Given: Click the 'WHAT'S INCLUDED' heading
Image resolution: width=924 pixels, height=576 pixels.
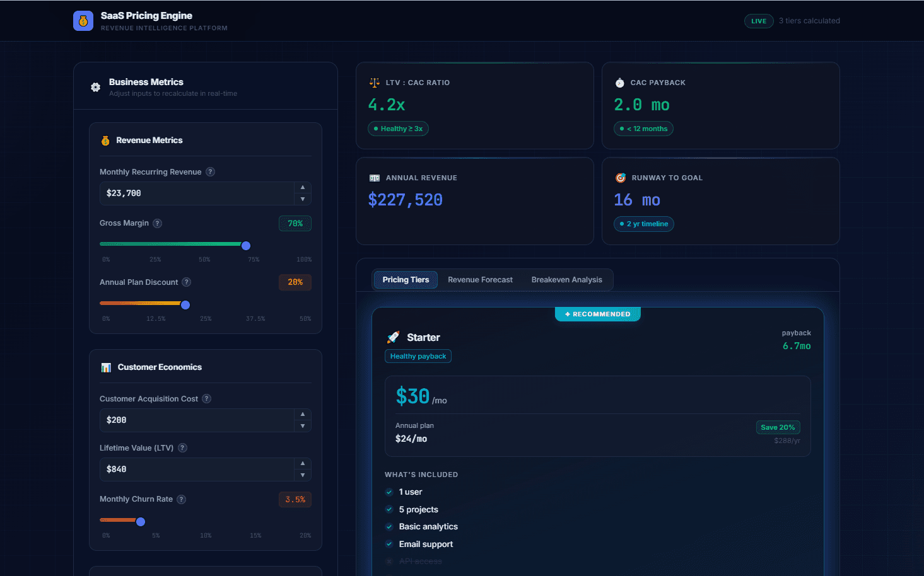Looking at the screenshot, I should 421,475.
